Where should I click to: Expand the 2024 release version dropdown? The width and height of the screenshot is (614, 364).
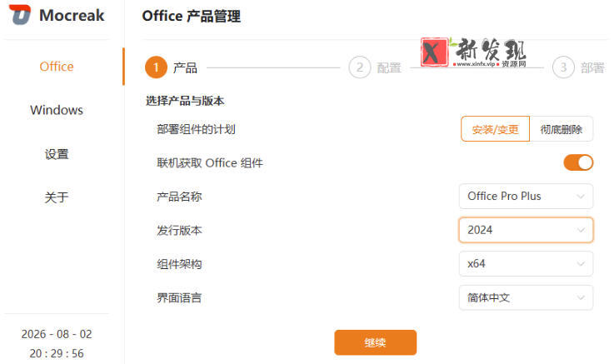526,230
